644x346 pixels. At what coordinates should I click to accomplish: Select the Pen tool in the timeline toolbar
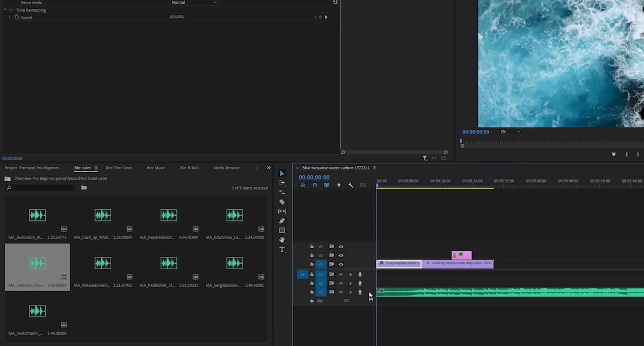[282, 221]
